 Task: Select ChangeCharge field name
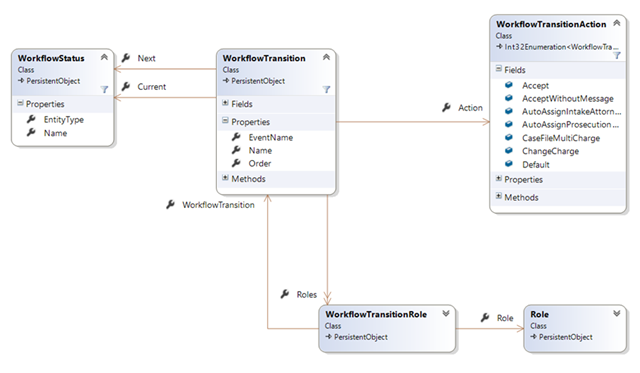tap(550, 151)
